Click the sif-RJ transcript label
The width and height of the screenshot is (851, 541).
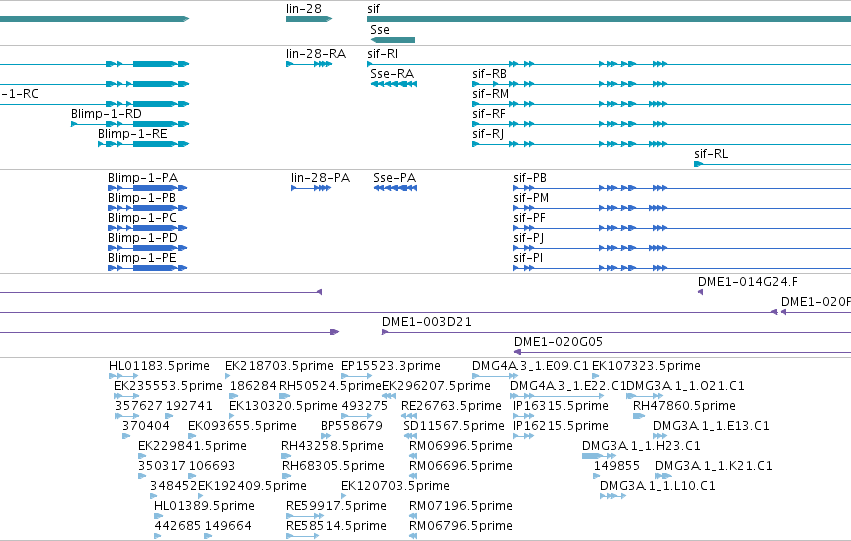(x=488, y=134)
